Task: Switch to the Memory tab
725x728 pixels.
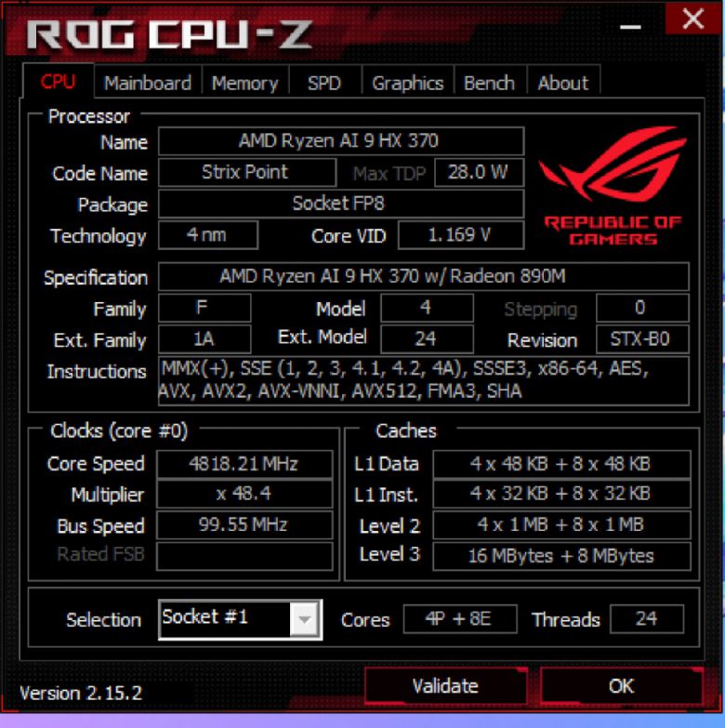Action: tap(245, 83)
